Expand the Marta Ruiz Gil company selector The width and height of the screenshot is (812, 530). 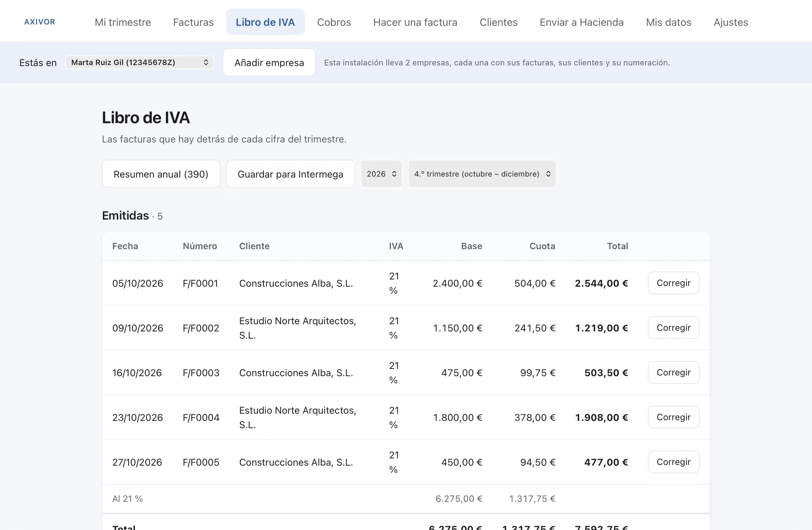click(140, 62)
